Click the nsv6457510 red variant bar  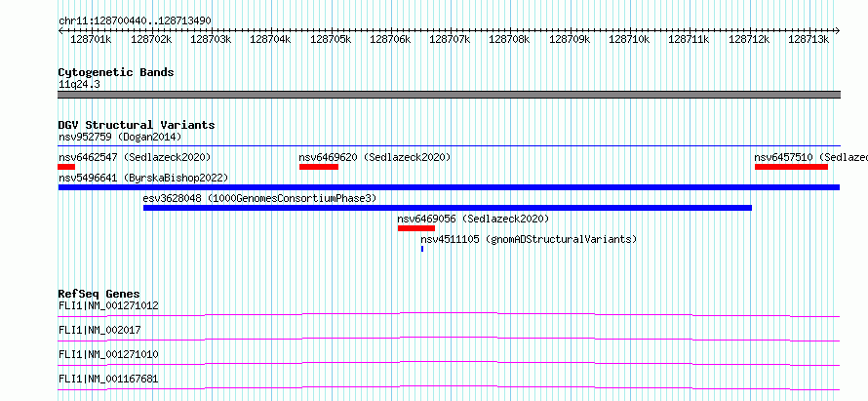[791, 167]
